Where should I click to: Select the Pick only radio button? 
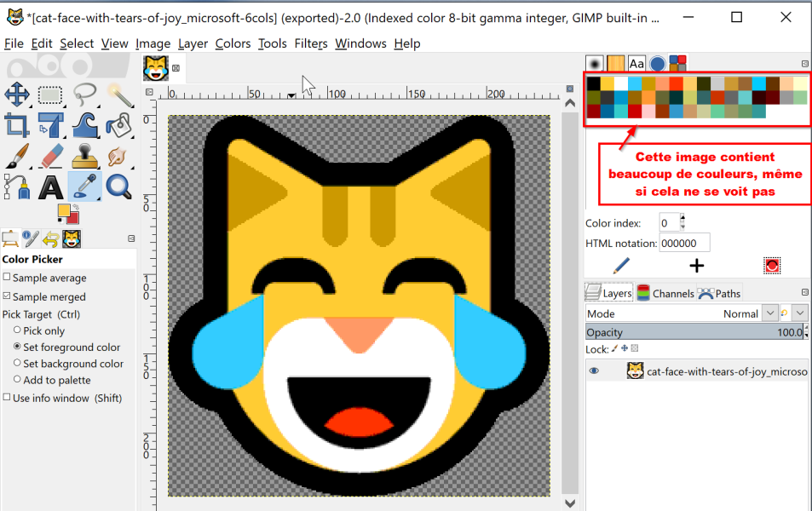point(17,330)
